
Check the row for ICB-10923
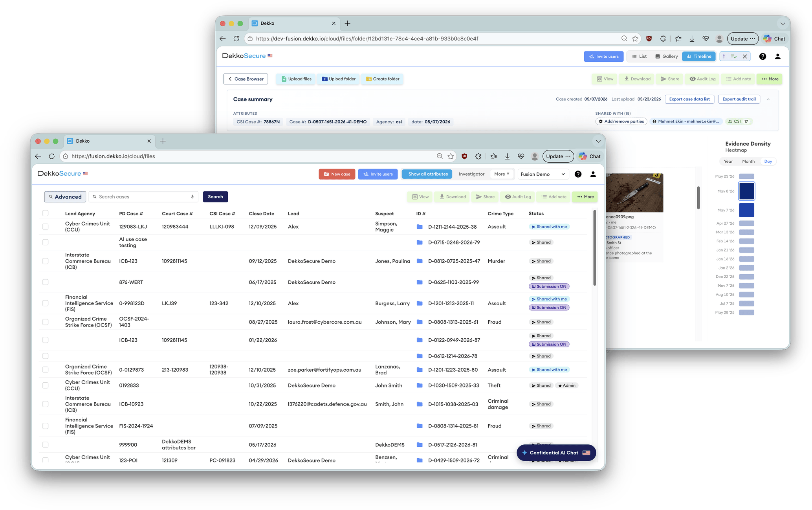coord(45,404)
